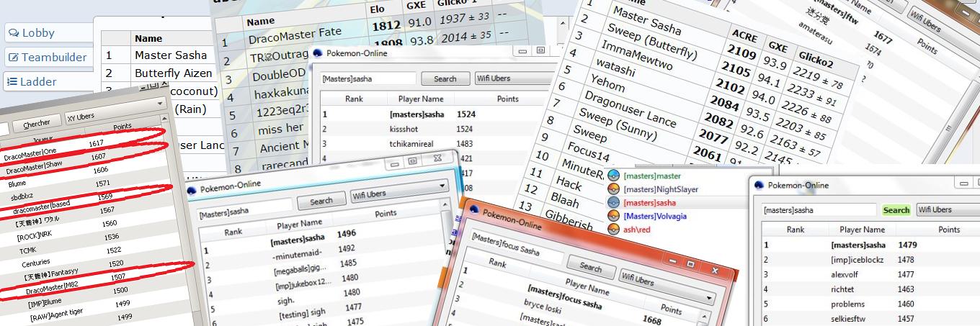Viewport: 980px width, 326px height.
Task: Select user ash\red in player list
Action: point(636,229)
